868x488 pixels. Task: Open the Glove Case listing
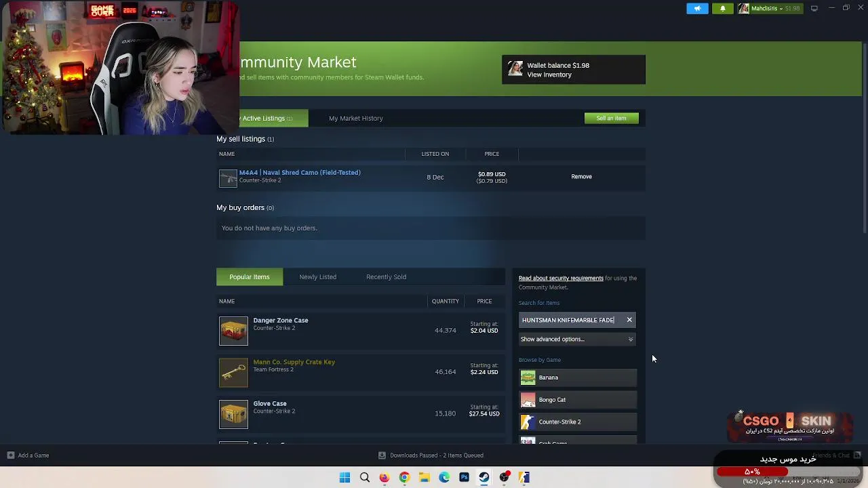pyautogui.click(x=270, y=403)
